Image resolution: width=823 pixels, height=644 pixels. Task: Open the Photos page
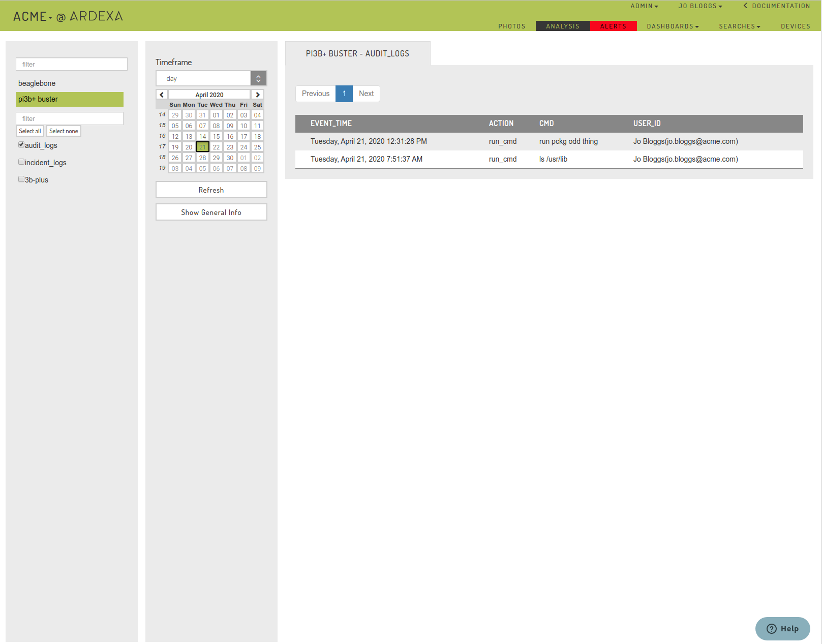click(x=511, y=26)
